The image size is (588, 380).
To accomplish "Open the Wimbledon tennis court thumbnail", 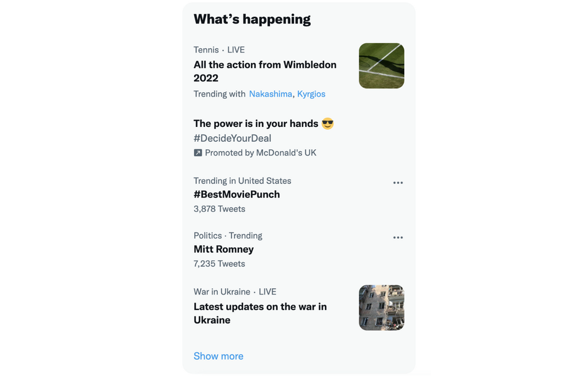I will pyautogui.click(x=381, y=65).
